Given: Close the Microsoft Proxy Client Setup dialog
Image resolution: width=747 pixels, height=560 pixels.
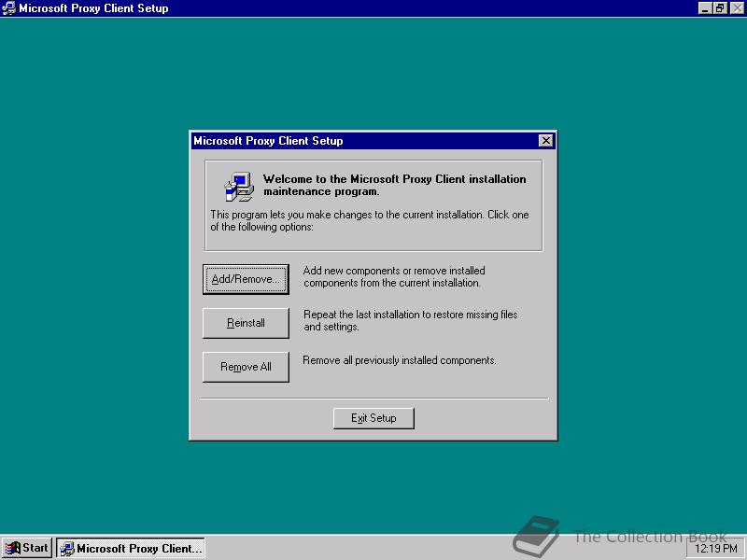Looking at the screenshot, I should point(546,141).
